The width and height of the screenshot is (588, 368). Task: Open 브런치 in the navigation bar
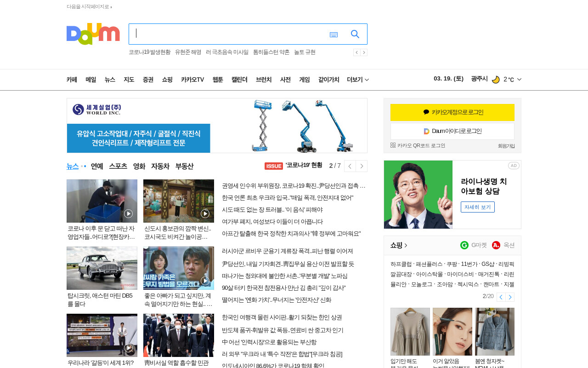(x=264, y=80)
